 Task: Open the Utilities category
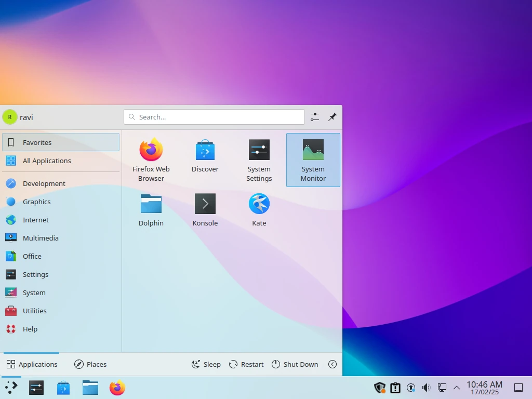click(61, 311)
